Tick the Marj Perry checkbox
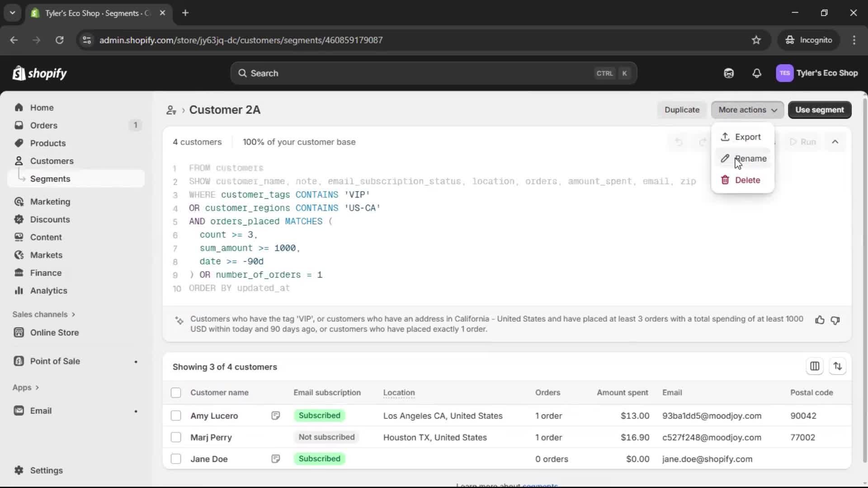 [x=176, y=437]
